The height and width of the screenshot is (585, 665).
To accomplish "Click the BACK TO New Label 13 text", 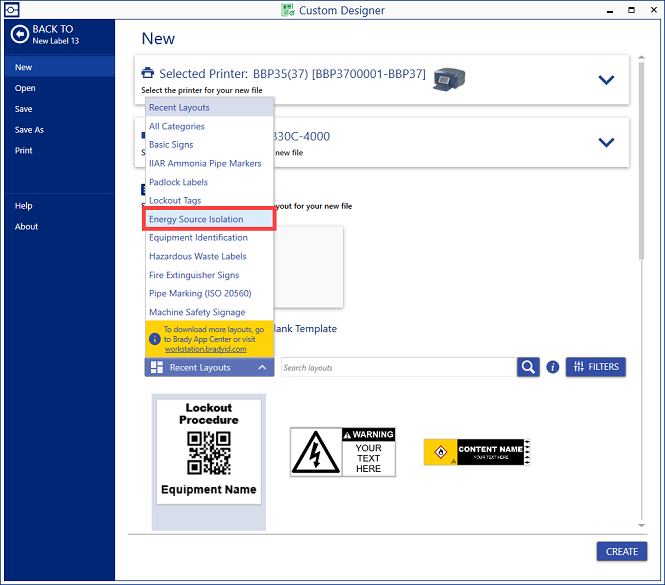I will pyautogui.click(x=56, y=34).
